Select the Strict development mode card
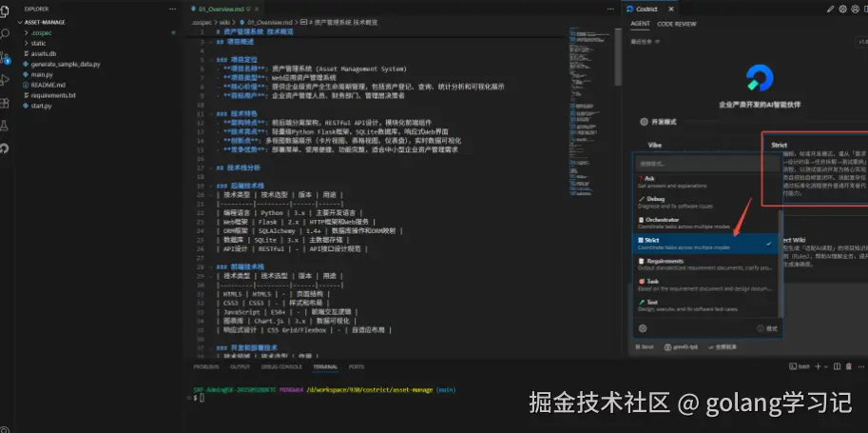 click(x=815, y=168)
